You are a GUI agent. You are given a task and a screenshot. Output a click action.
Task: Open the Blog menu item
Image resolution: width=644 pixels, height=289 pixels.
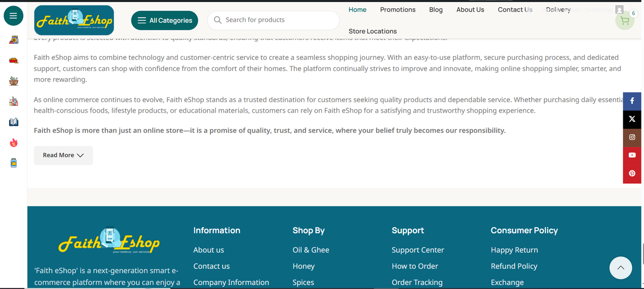[x=436, y=10]
